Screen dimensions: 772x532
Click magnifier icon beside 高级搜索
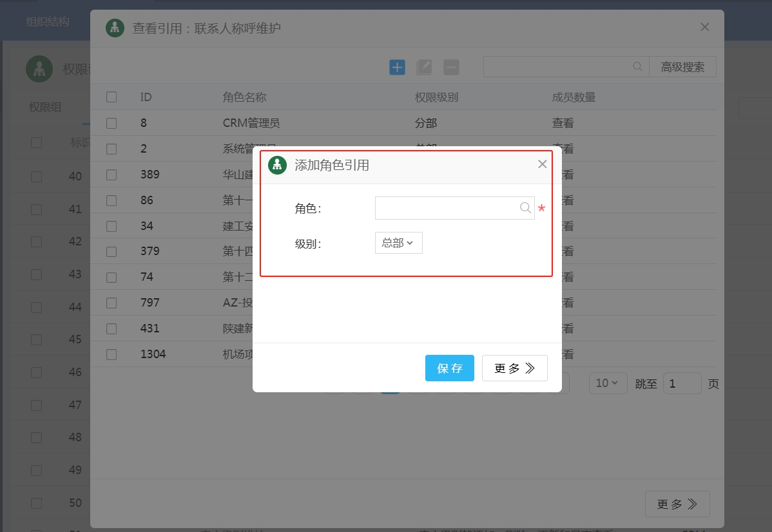637,66
